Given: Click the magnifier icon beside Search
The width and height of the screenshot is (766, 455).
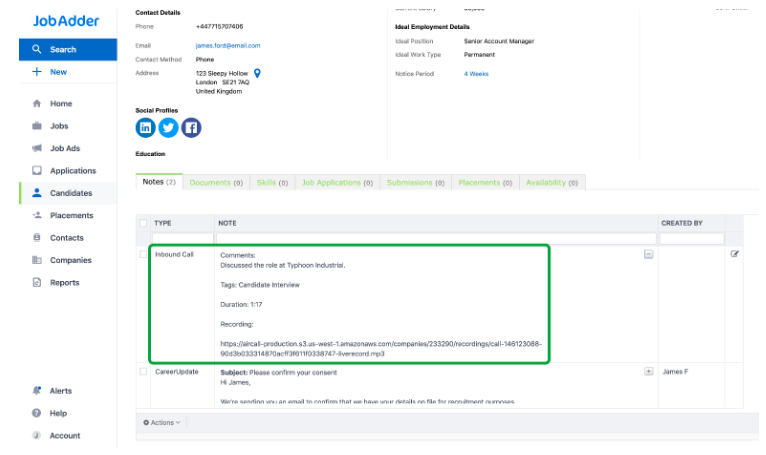Looking at the screenshot, I should pyautogui.click(x=37, y=49).
